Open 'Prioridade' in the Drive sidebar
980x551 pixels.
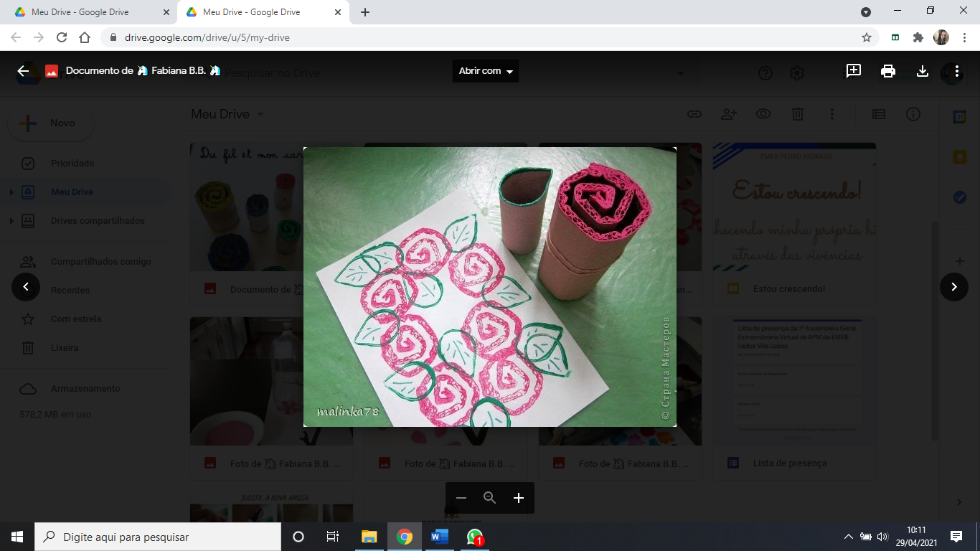click(72, 164)
